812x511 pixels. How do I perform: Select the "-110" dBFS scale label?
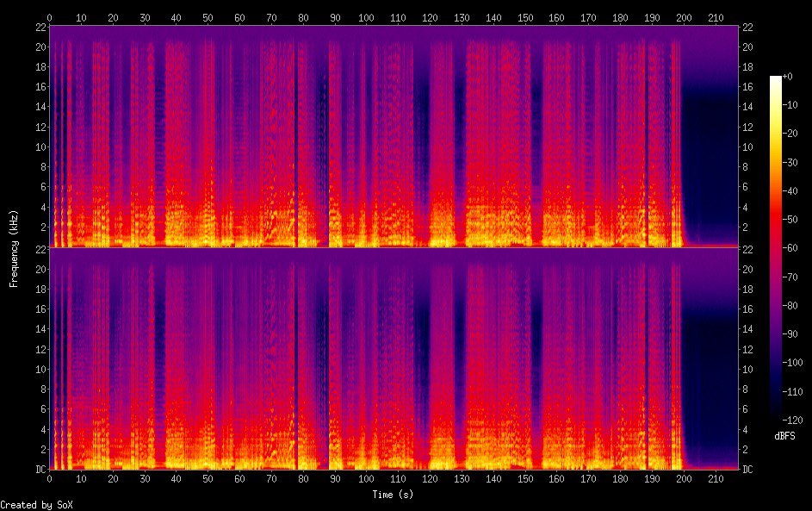click(x=792, y=391)
